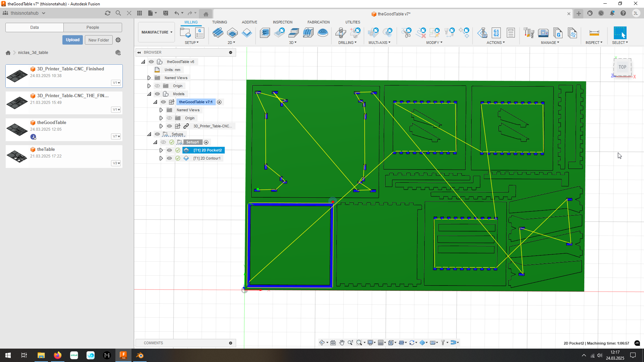
Task: Click the TOP face of ViewCube
Action: (x=623, y=67)
